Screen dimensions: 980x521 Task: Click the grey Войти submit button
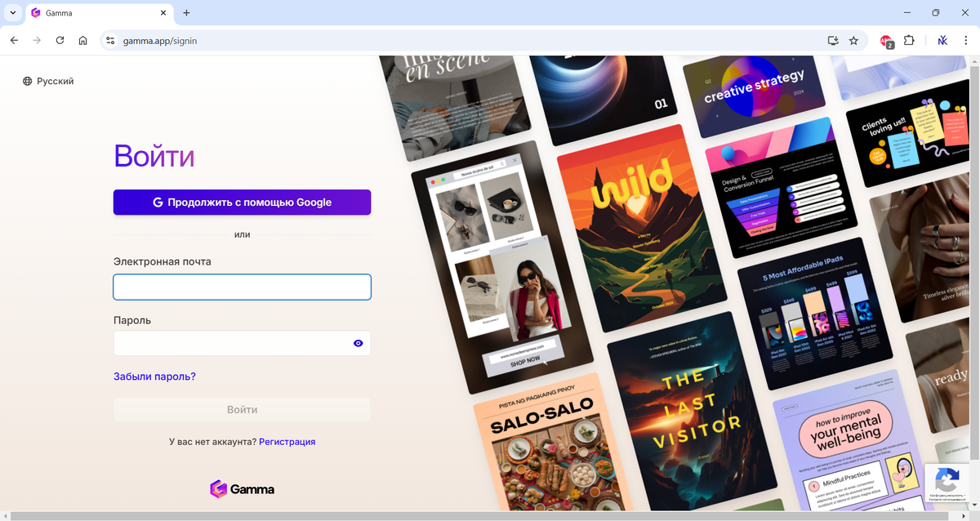coord(242,410)
